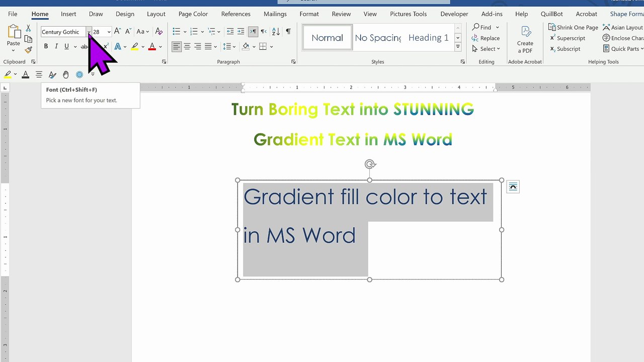Viewport: 644px width, 362px height.
Task: Apply the Heading 1 style
Action: (x=428, y=38)
